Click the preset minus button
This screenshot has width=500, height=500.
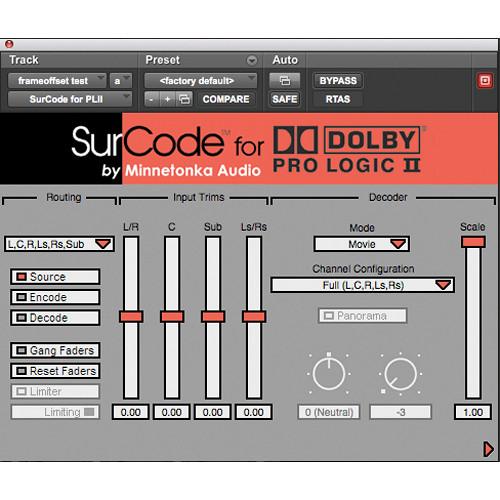point(151,99)
